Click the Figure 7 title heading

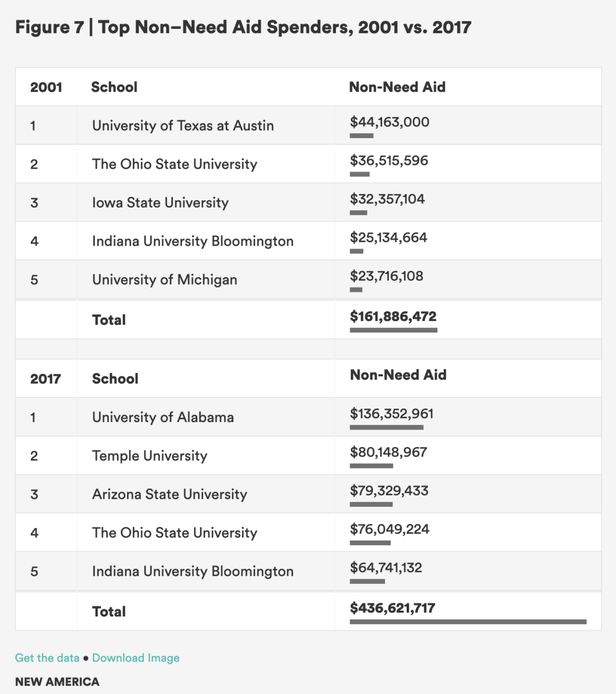point(243,27)
